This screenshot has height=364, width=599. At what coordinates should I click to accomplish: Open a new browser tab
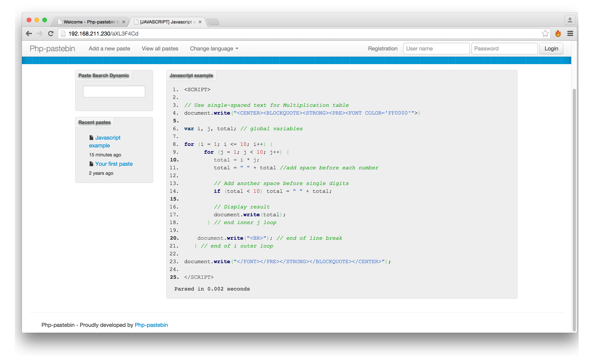tap(213, 22)
